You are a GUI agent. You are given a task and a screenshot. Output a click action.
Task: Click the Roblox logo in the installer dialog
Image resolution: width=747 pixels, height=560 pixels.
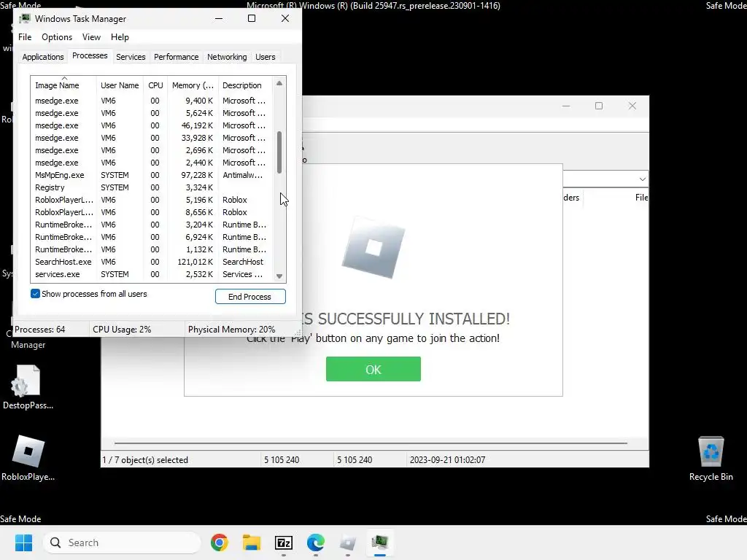(x=373, y=248)
